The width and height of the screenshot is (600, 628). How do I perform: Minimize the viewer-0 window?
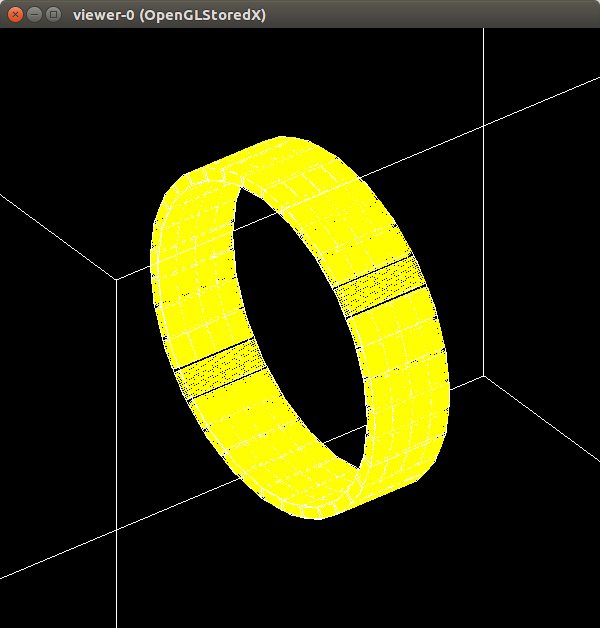tap(34, 15)
